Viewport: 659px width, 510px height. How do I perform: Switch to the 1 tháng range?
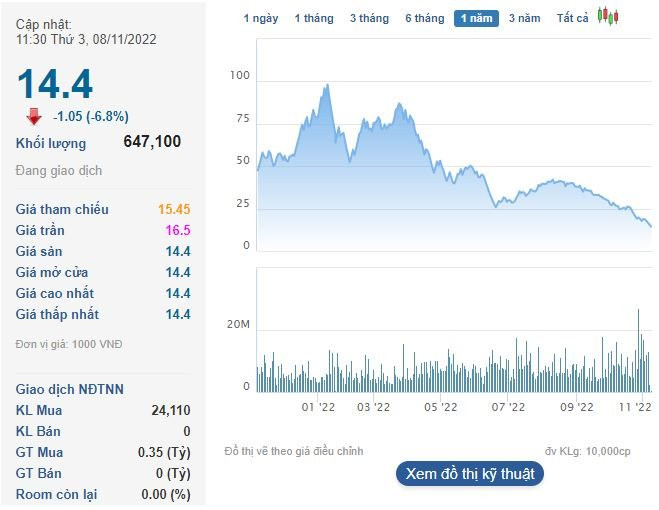pos(314,18)
